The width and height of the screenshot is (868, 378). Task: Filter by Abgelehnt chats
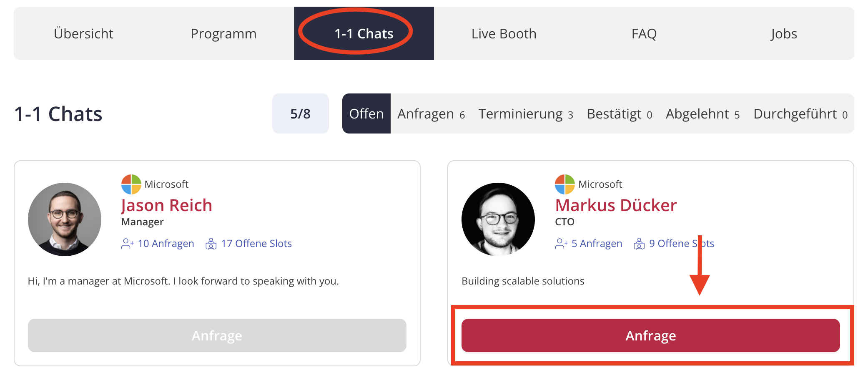pos(702,114)
